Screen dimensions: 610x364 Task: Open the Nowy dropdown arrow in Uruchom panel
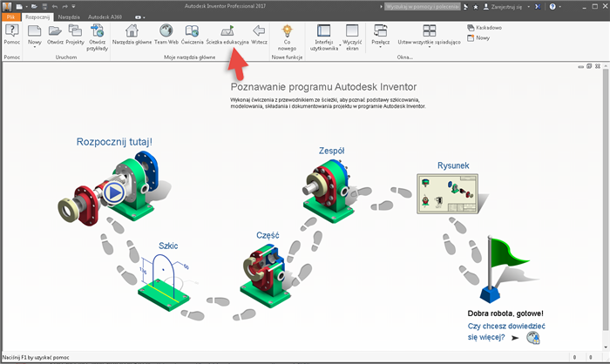tap(34, 47)
